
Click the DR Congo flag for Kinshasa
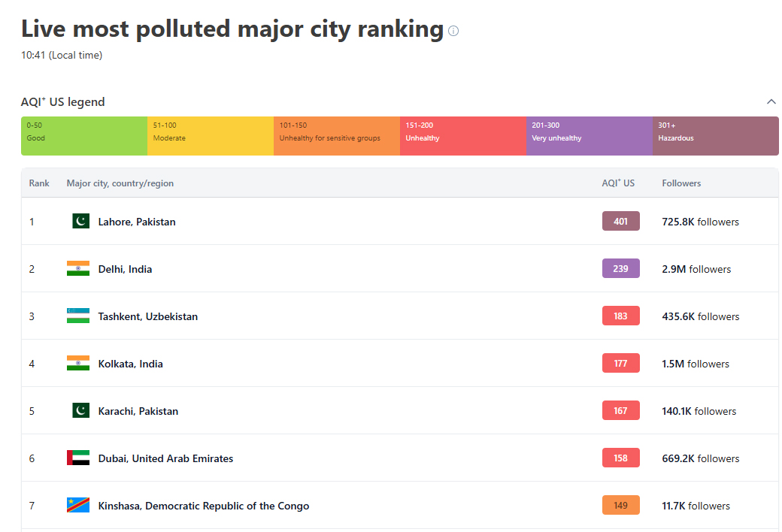click(x=78, y=505)
